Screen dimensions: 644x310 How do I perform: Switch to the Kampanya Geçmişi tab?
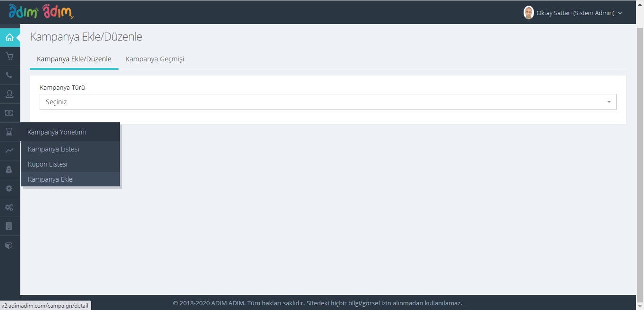coord(154,59)
